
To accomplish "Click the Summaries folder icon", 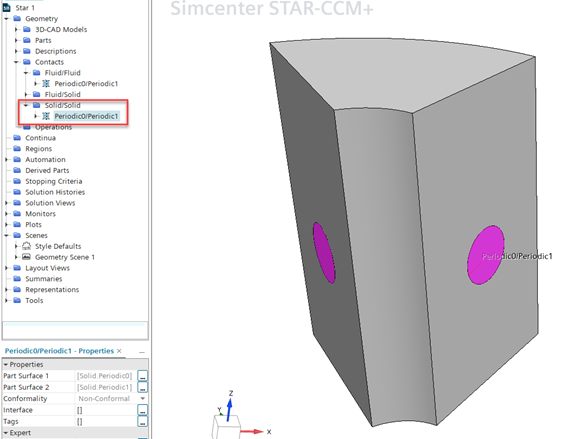I will pos(17,279).
